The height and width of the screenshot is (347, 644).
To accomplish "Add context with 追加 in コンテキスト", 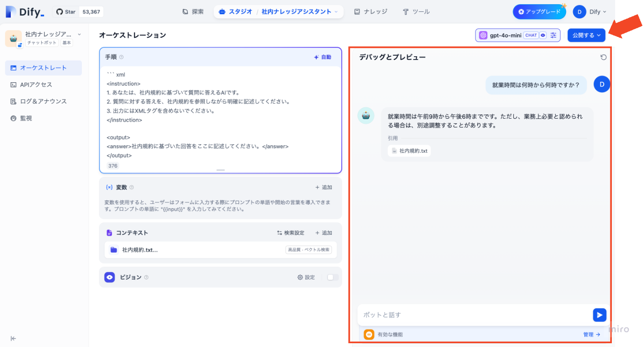I will (324, 233).
